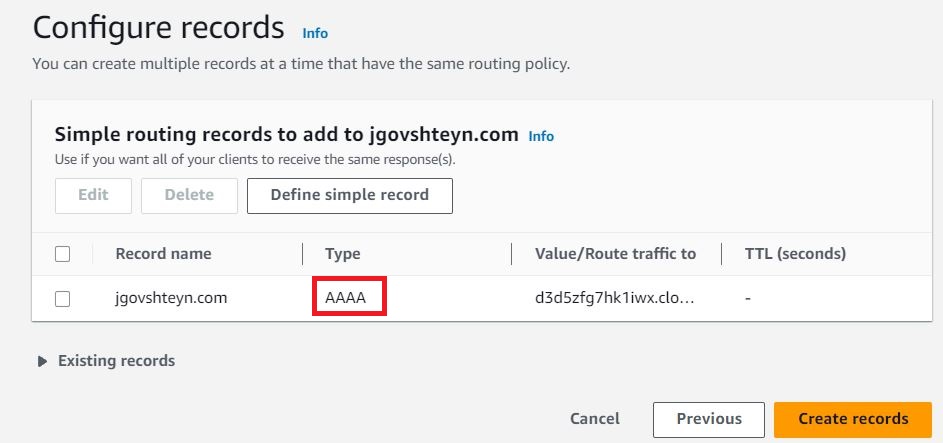
Task: Check the jgovshteyn.com record row checkbox
Action: tap(63, 299)
